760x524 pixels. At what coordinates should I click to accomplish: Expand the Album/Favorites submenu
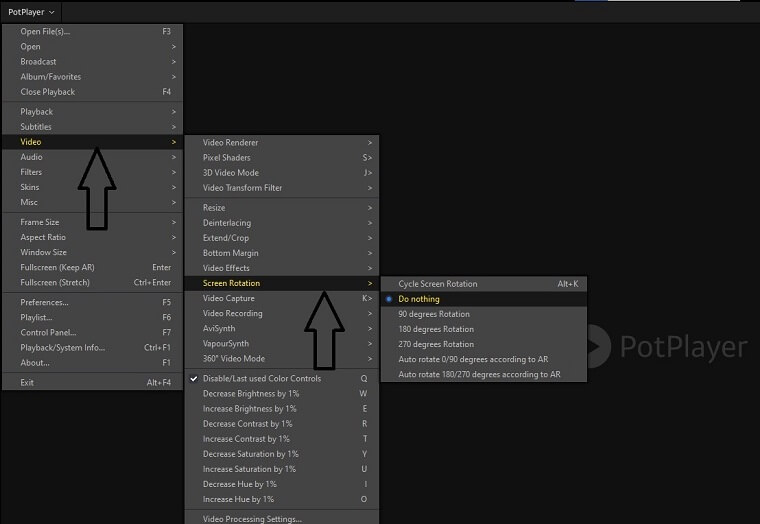(93, 77)
